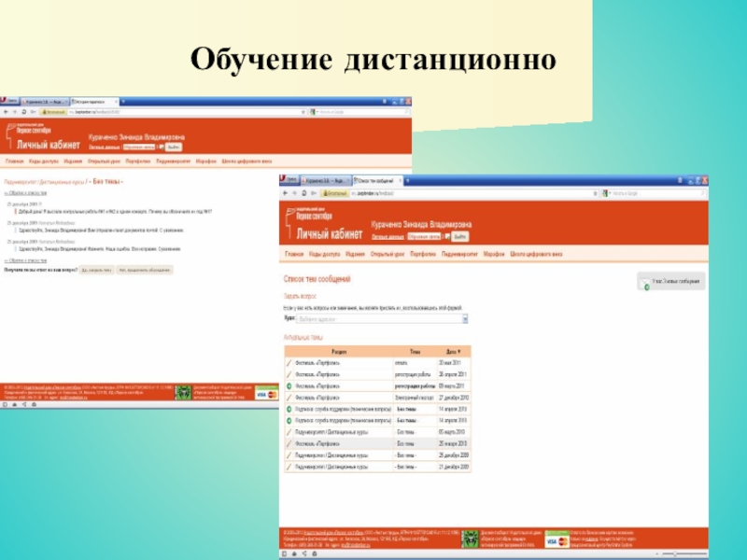Open Коды доступа menu in right window
The width and height of the screenshot is (747, 560).
[x=324, y=254]
